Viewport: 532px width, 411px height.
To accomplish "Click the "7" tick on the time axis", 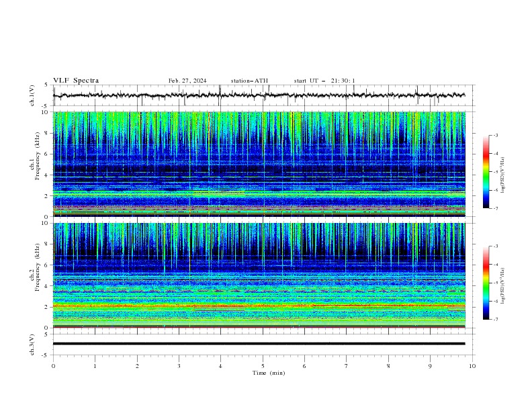I will pyautogui.click(x=347, y=366).
